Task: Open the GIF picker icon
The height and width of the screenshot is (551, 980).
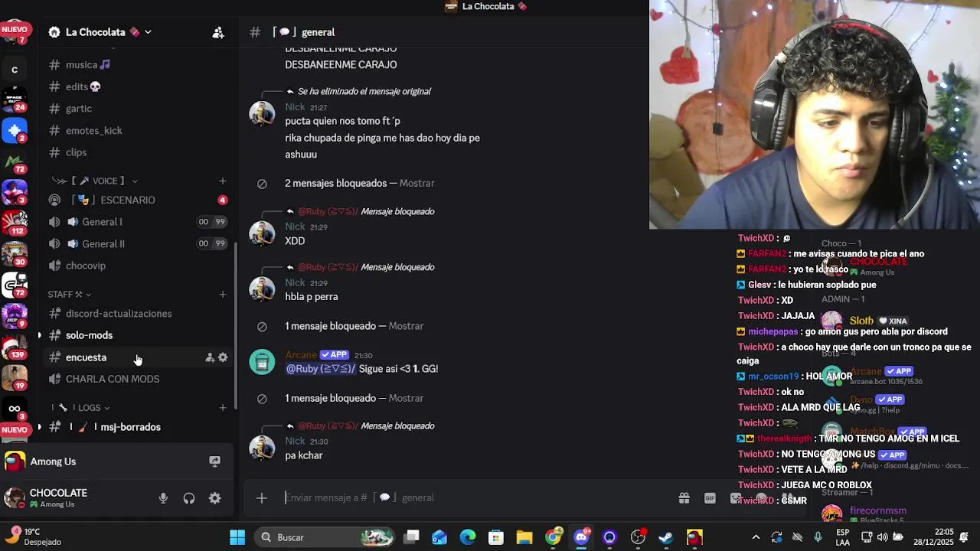Action: coord(710,498)
